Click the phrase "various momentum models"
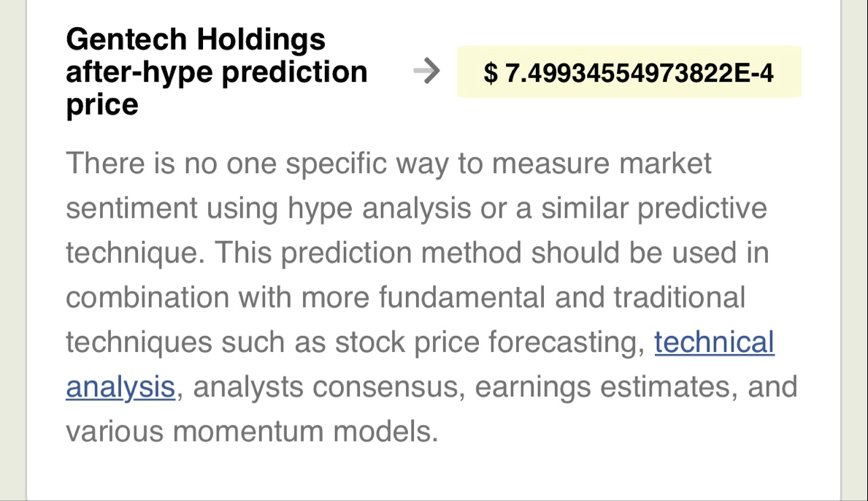The width and height of the screenshot is (868, 501). 252,432
